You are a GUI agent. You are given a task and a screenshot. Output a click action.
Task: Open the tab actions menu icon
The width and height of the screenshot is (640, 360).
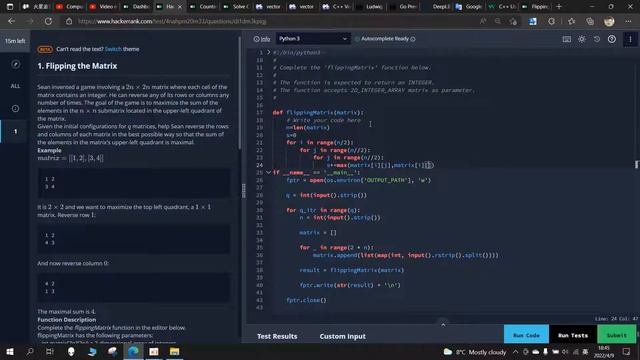click(10, 7)
